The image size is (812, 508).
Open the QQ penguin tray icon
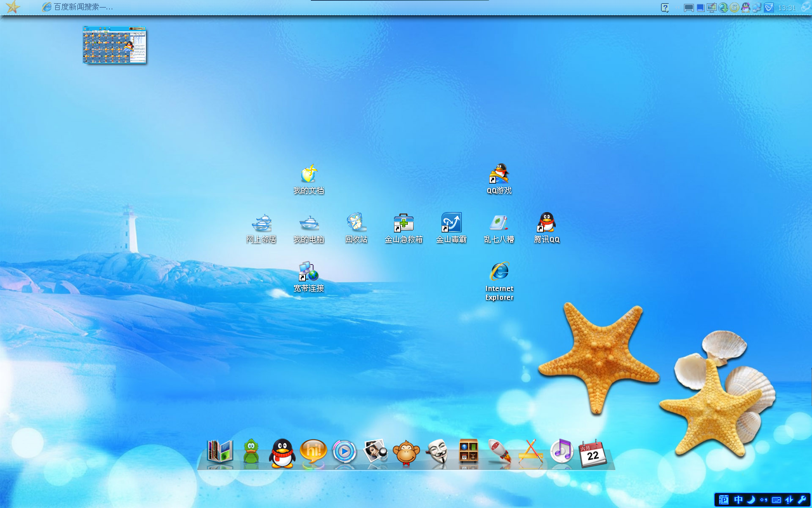[x=745, y=8]
